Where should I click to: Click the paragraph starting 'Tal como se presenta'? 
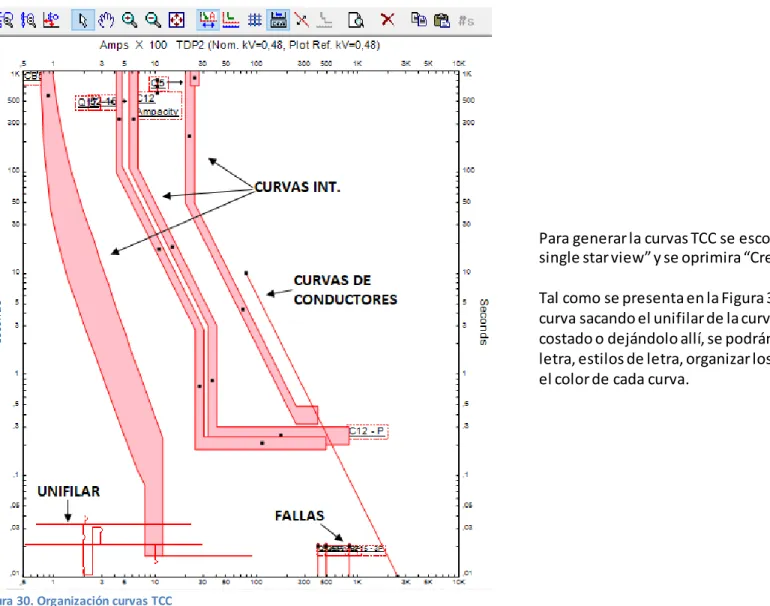654,339
